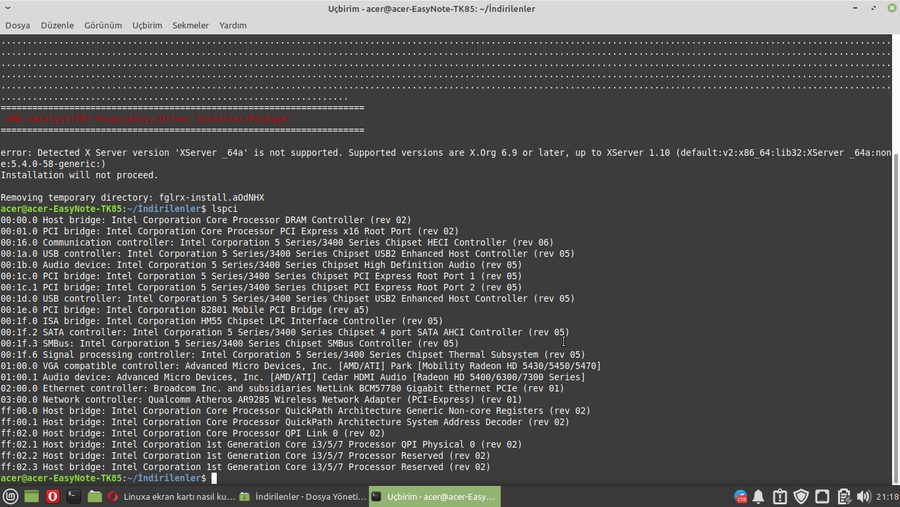
Task: Open the Dosya menu
Action: pyautogui.click(x=18, y=25)
